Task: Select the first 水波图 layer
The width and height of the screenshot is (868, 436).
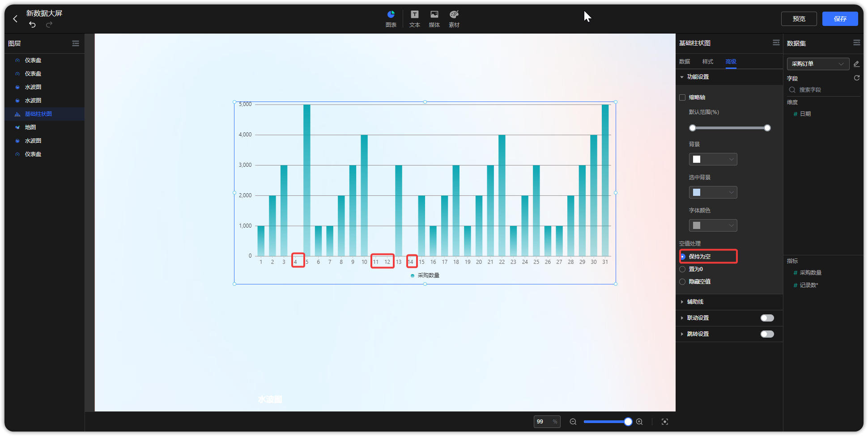Action: click(x=45, y=87)
